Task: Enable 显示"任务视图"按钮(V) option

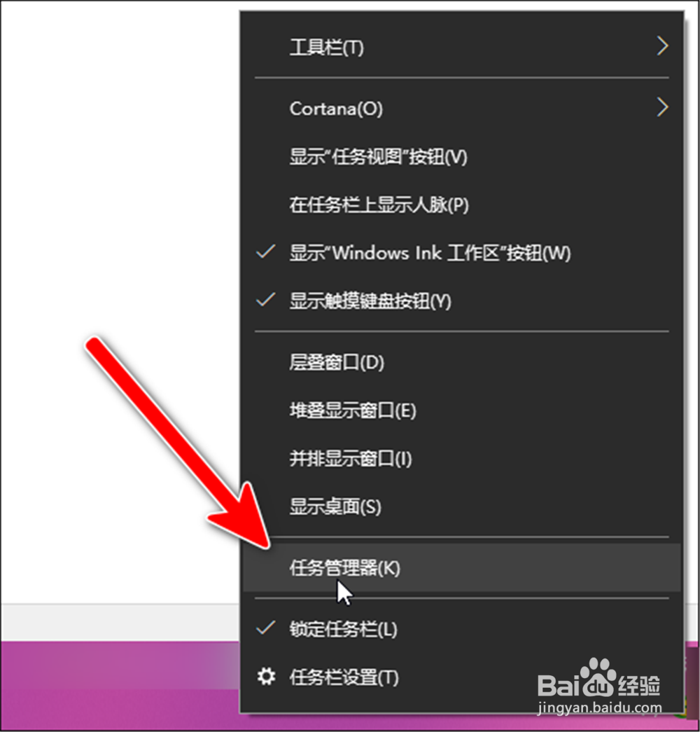Action: 461,157
